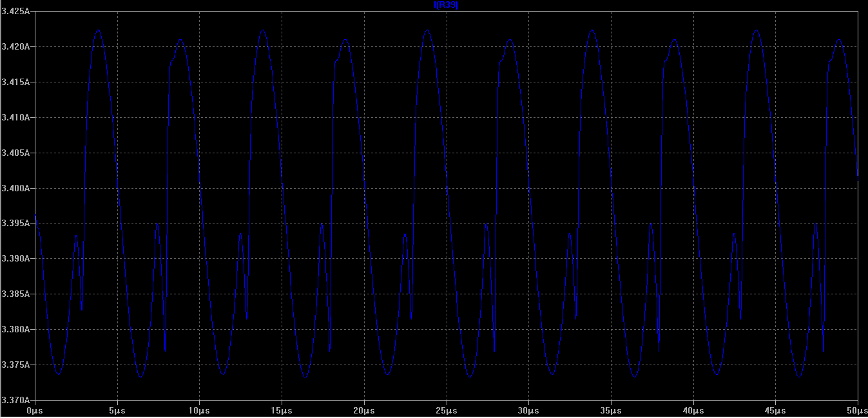Click the 3.395A vertical axis label
Screen dimensions: 868x418
tap(15, 223)
